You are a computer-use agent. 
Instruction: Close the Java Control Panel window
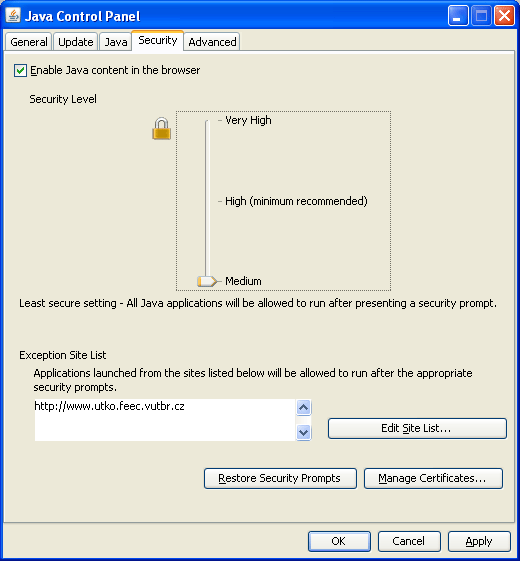click(x=504, y=16)
